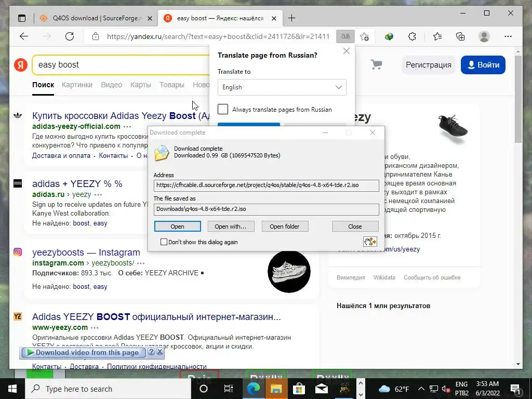Click the hand-arrow icon in Download dialog
532x399 pixels.
coord(370,242)
